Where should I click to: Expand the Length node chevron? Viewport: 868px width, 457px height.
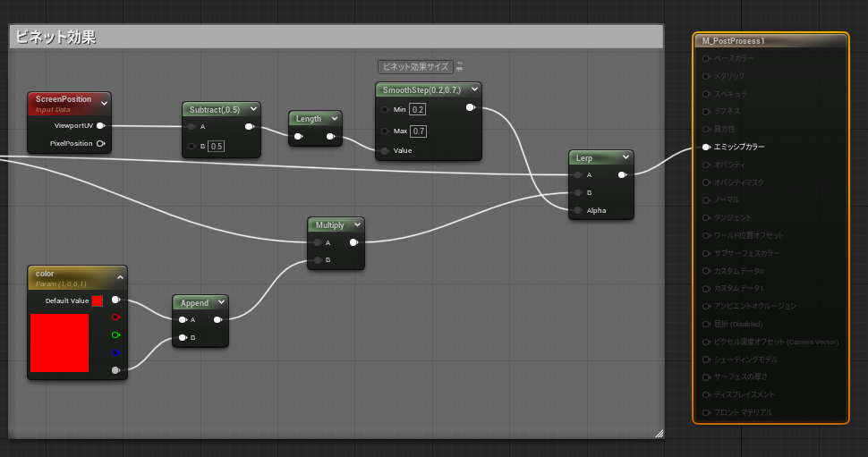[335, 118]
